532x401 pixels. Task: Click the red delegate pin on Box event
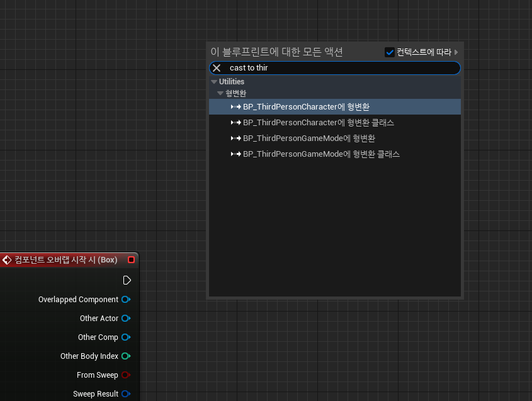[x=132, y=260]
